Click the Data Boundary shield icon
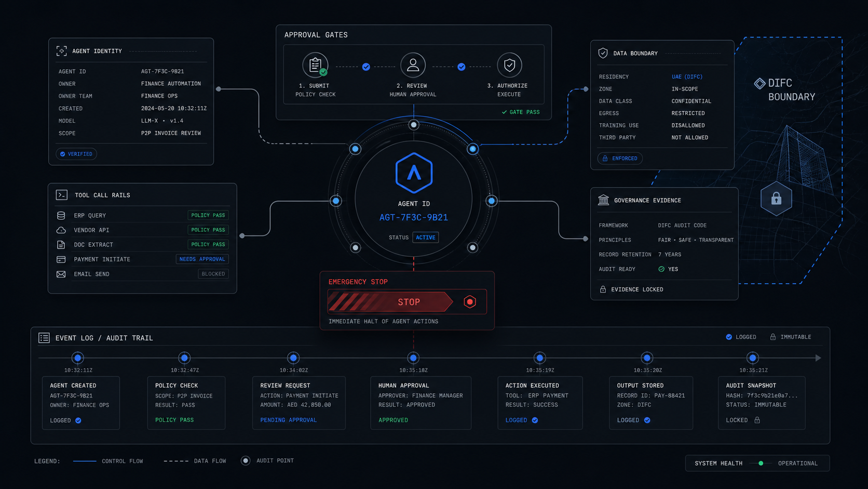The image size is (868, 489). [603, 53]
